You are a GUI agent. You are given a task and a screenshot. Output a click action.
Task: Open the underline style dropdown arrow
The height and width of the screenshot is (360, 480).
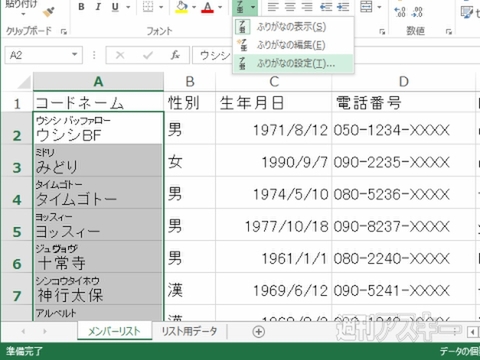point(128,7)
